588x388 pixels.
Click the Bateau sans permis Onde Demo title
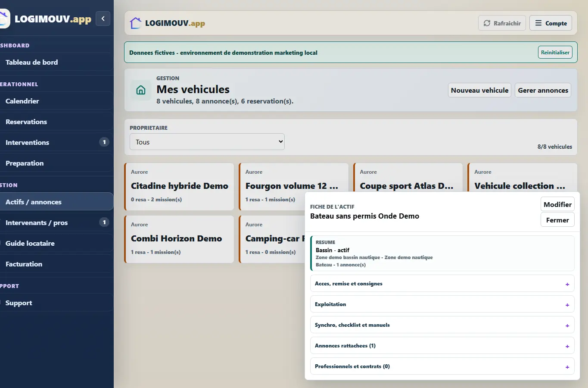[x=364, y=216]
